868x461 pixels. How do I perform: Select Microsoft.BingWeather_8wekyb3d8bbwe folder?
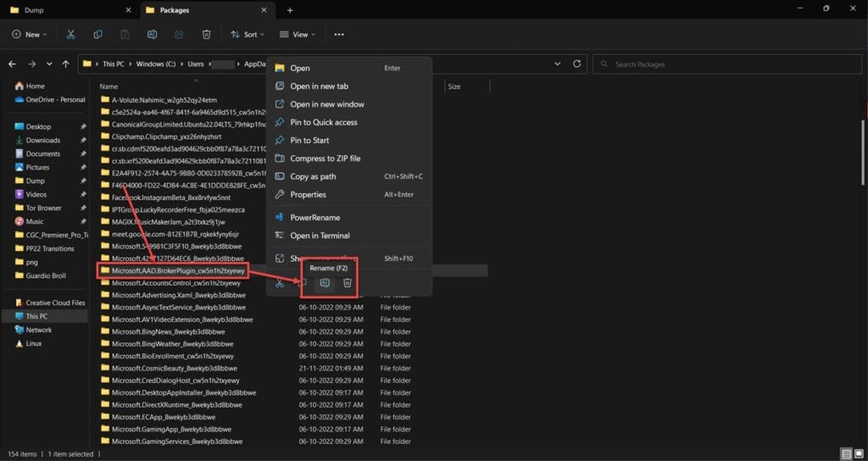pyautogui.click(x=169, y=344)
